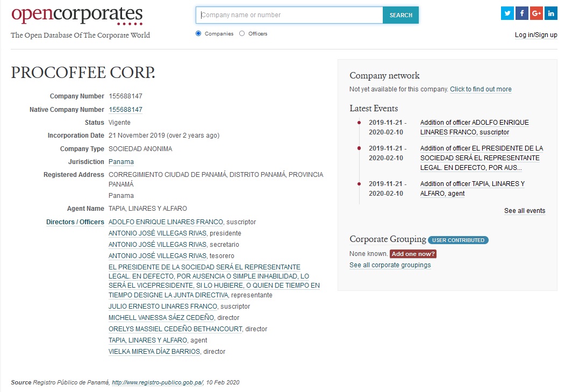565x392 pixels.
Task: Open event: Addition of El Presidente representante
Action: pyautogui.click(x=481, y=158)
